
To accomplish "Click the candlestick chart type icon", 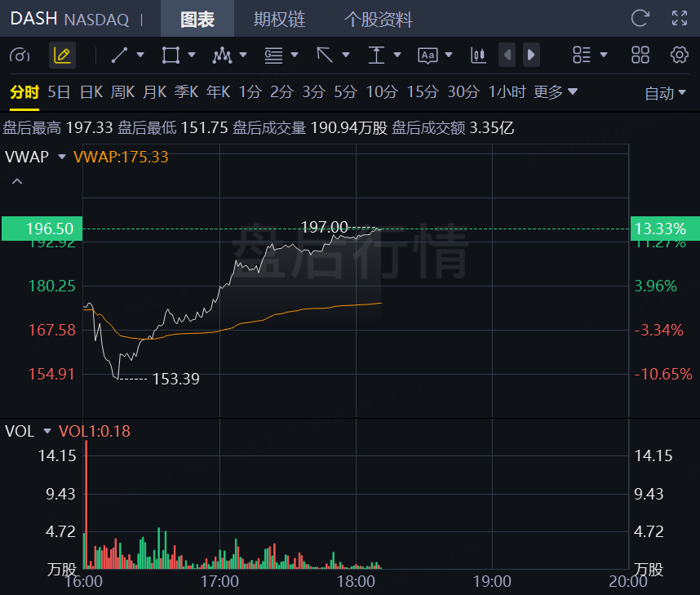I will point(478,56).
